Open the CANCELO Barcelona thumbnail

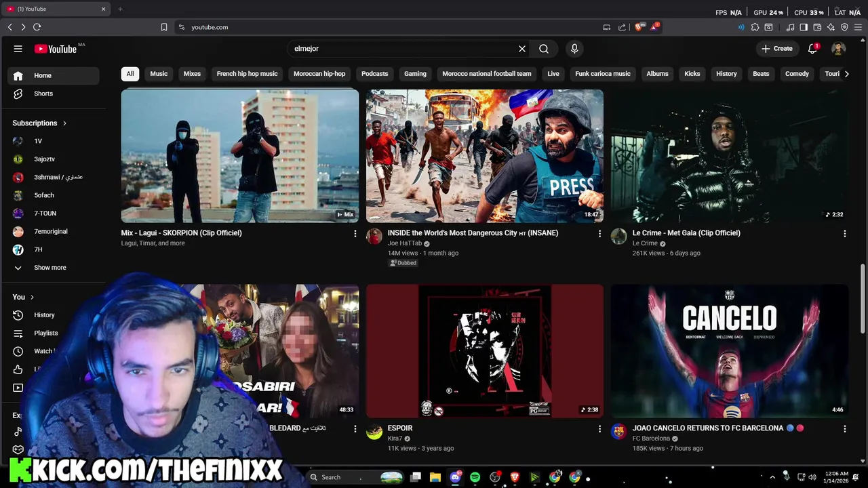click(x=729, y=351)
